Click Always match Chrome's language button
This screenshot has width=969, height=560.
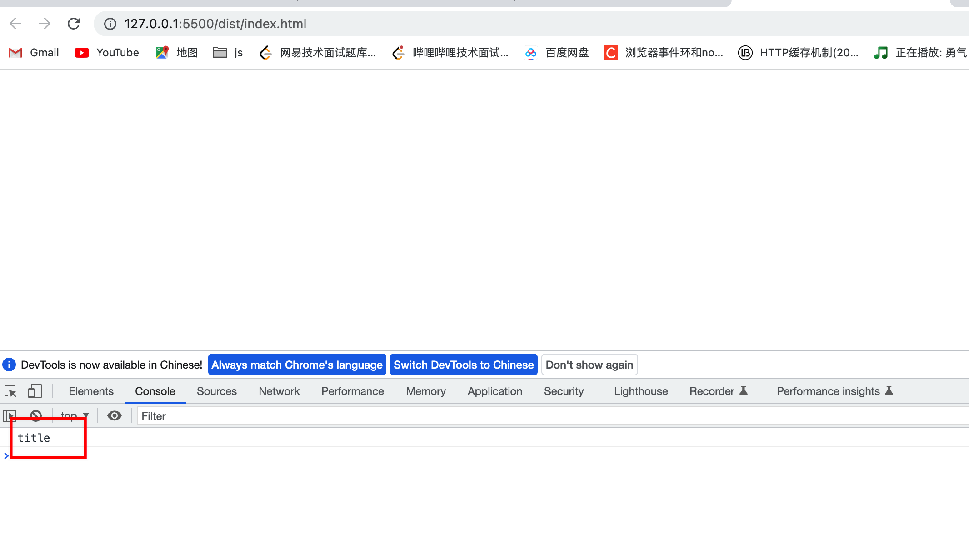coord(297,365)
